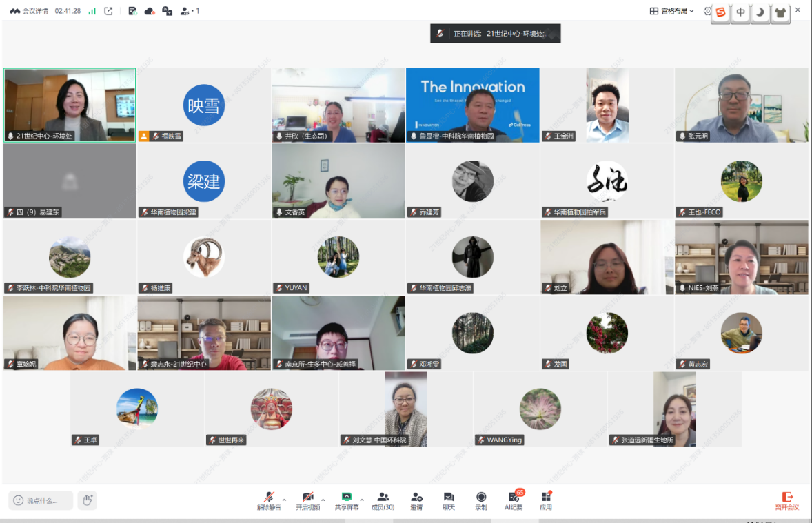Open the 宫格布局 layout dropdown
The height and width of the screenshot is (523, 812).
672,11
